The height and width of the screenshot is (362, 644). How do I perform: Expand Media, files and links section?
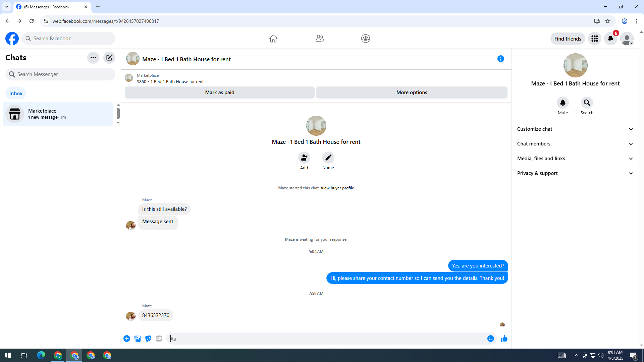(575, 159)
